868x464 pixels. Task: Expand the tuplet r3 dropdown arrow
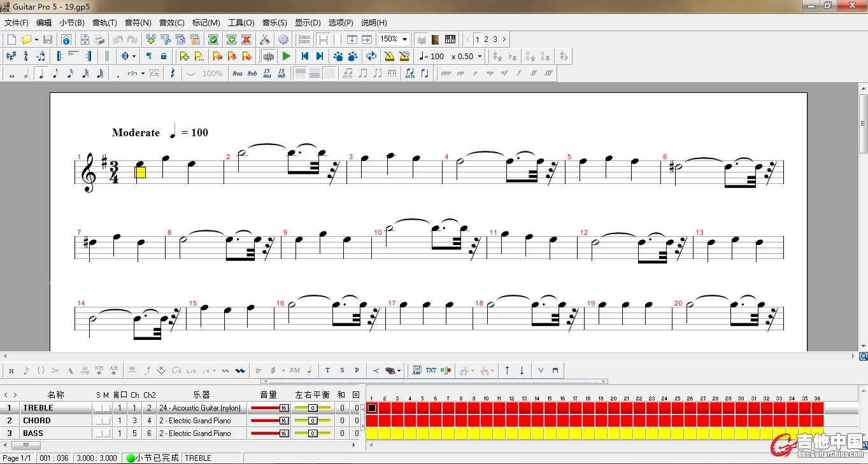coord(143,74)
